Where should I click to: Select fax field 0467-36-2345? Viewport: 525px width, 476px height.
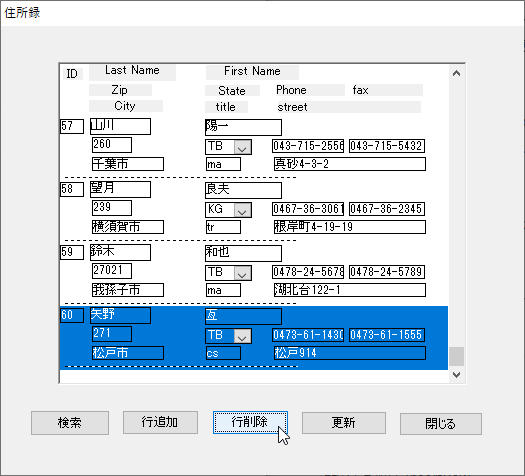[387, 209]
